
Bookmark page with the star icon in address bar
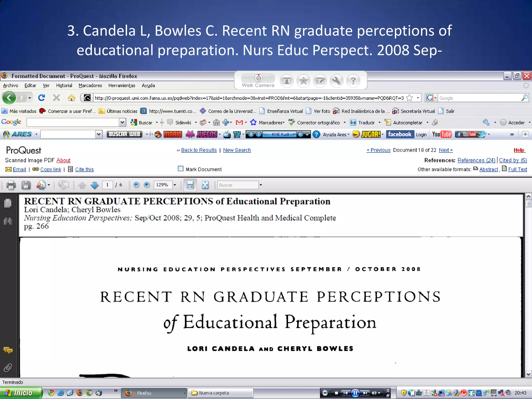[x=410, y=98]
